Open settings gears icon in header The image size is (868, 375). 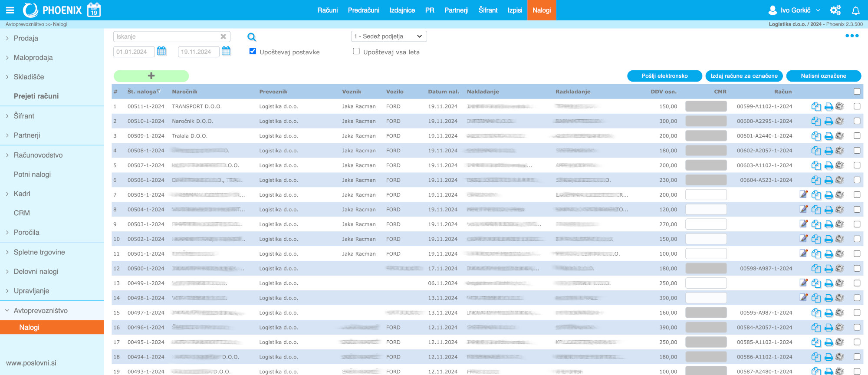(x=835, y=10)
